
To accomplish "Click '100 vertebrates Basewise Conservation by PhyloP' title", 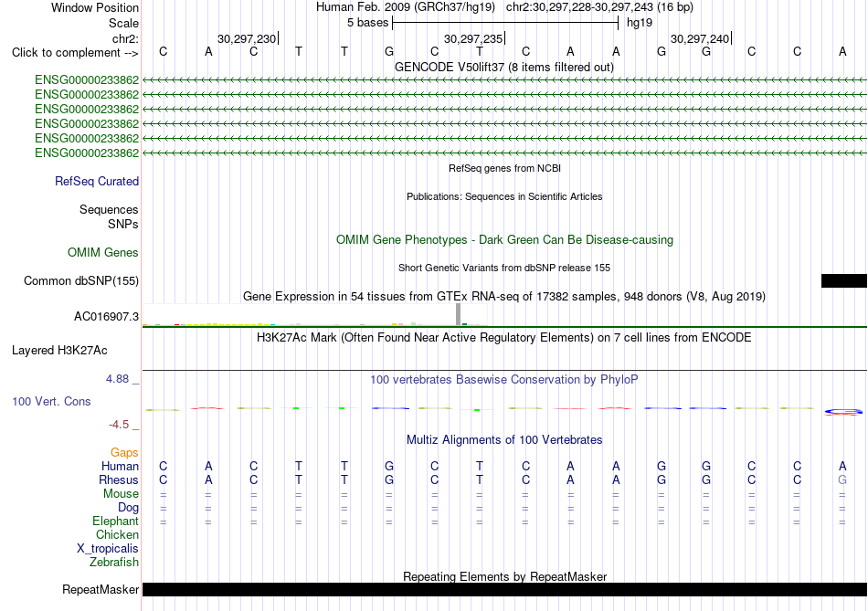I will coord(504,379).
